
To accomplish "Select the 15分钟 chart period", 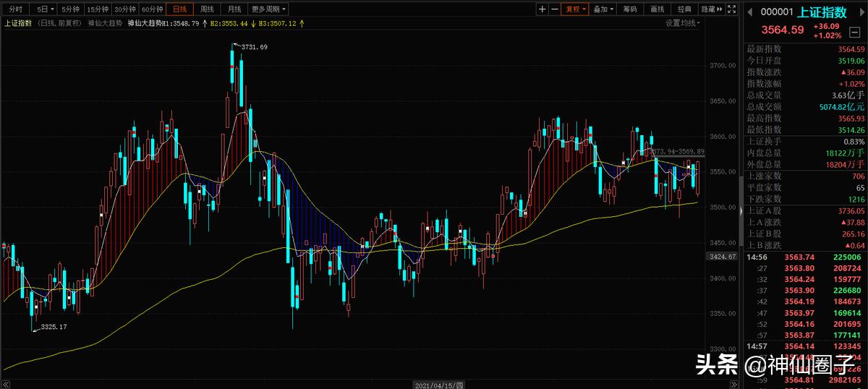I will (x=98, y=9).
